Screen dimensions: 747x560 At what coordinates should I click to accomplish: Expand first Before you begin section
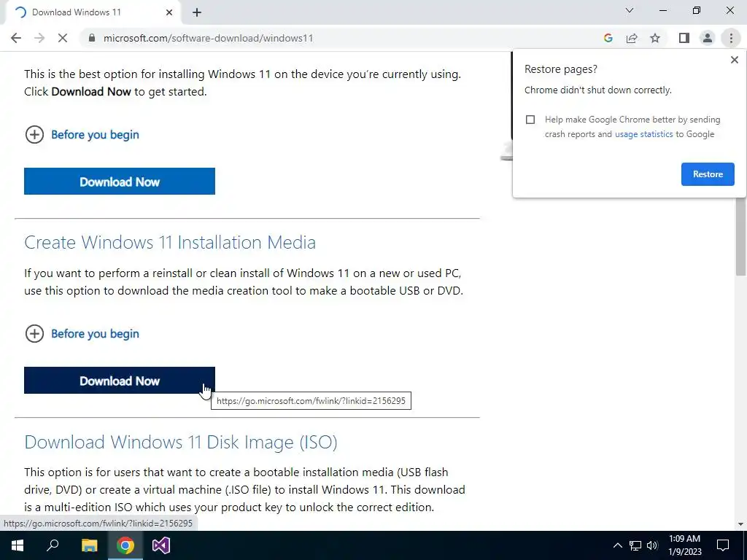pyautogui.click(x=82, y=135)
